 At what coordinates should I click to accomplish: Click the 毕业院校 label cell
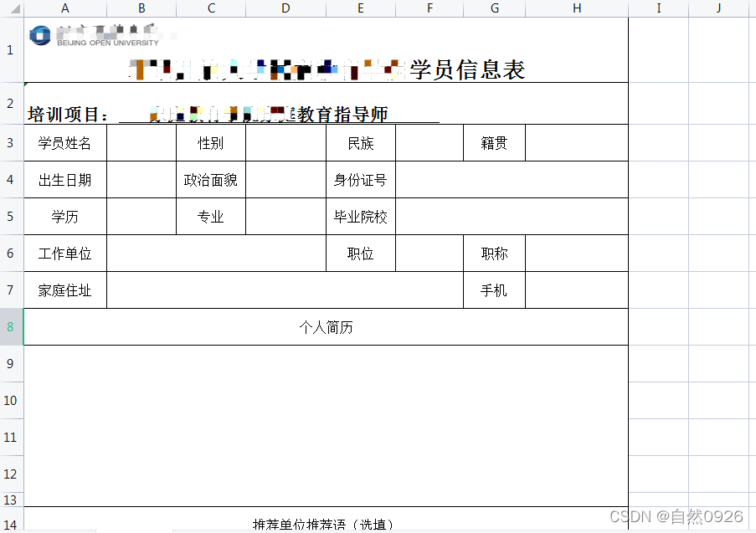[x=361, y=217]
